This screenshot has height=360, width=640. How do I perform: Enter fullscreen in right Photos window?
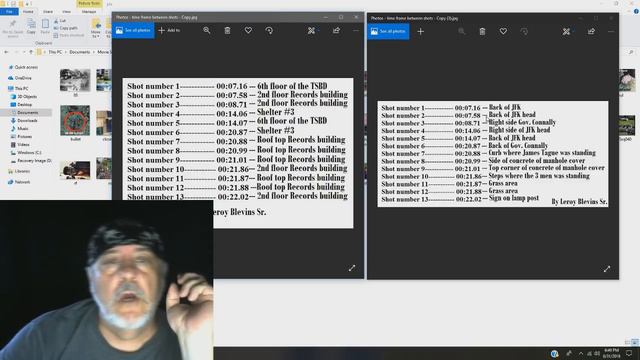click(607, 269)
